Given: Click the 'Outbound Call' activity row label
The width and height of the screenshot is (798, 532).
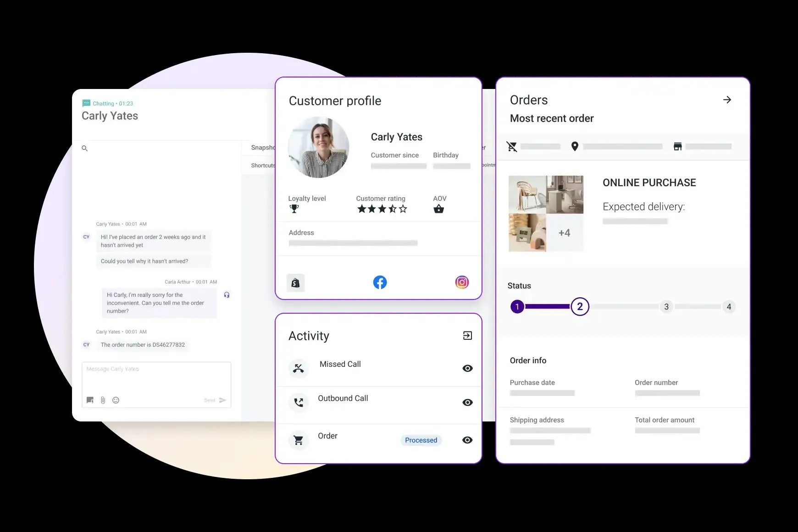Looking at the screenshot, I should click(343, 399).
